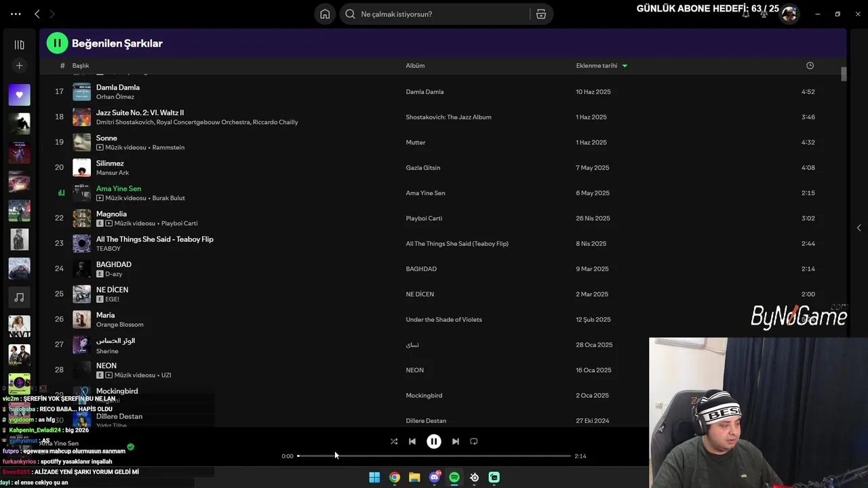This screenshot has width=868, height=488.
Task: Skip to next track
Action: [456, 441]
